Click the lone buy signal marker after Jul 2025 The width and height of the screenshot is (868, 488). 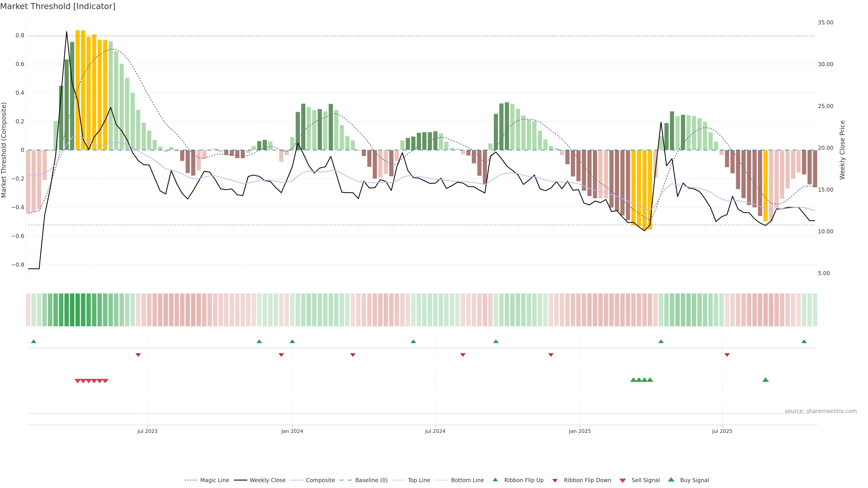click(x=765, y=380)
